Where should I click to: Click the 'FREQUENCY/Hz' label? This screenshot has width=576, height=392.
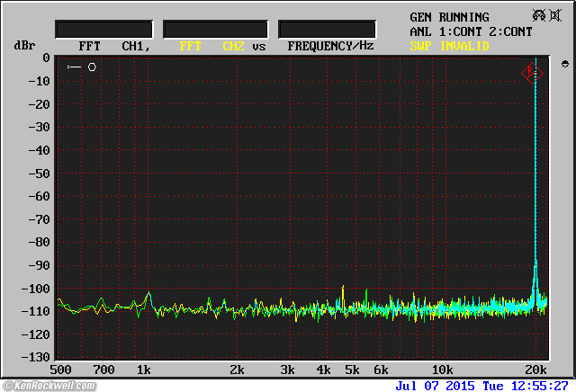coord(330,46)
